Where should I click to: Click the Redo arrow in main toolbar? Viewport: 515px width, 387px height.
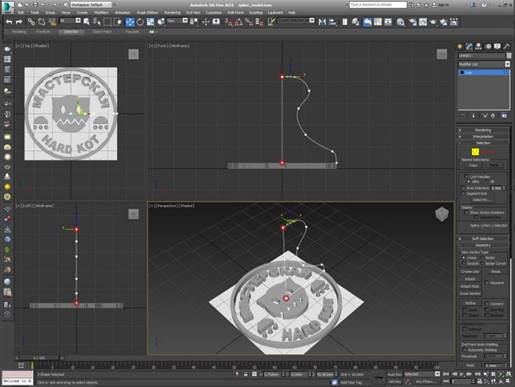19,22
